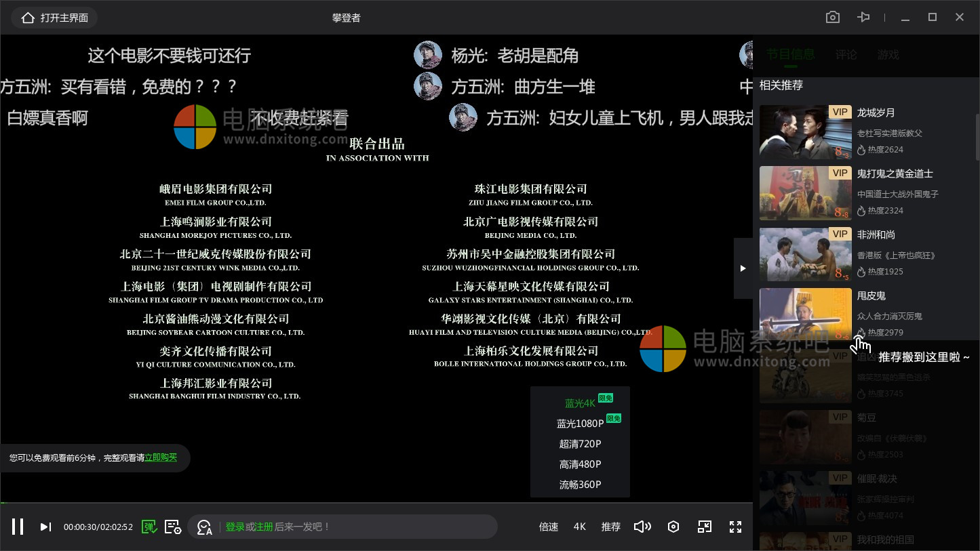This screenshot has height=551, width=980.
Task: Click the 立即购买 purchase link
Action: tap(161, 457)
